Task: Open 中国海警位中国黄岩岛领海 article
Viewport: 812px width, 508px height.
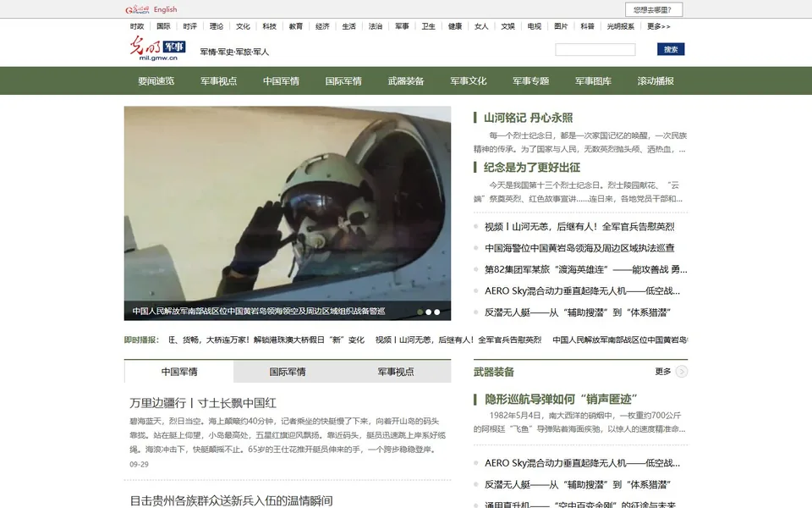Action: tap(579, 248)
